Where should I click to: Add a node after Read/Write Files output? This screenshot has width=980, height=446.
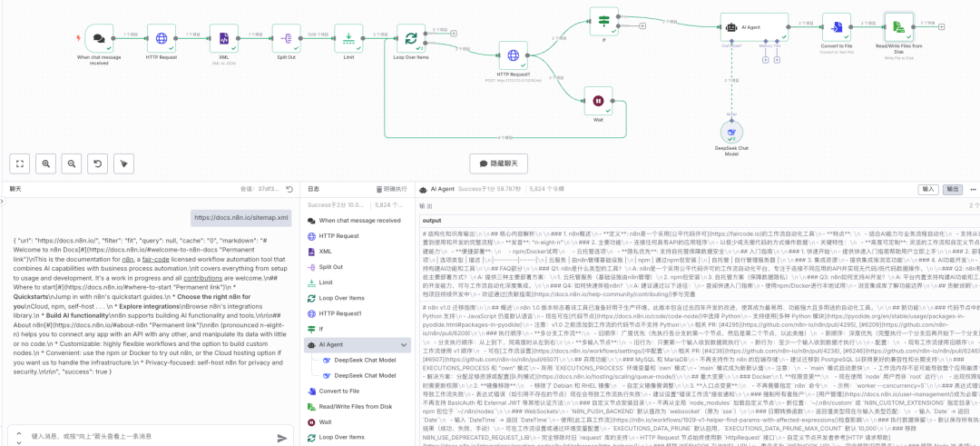[941, 27]
